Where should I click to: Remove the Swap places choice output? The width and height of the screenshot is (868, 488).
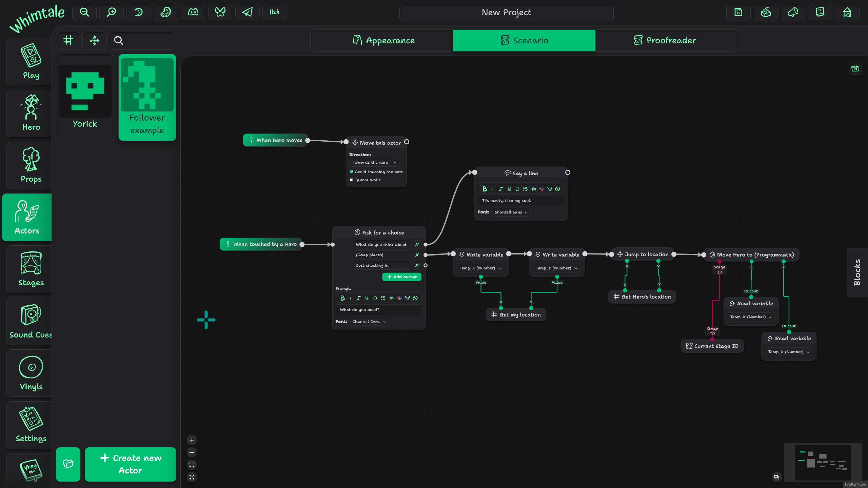coord(417,255)
